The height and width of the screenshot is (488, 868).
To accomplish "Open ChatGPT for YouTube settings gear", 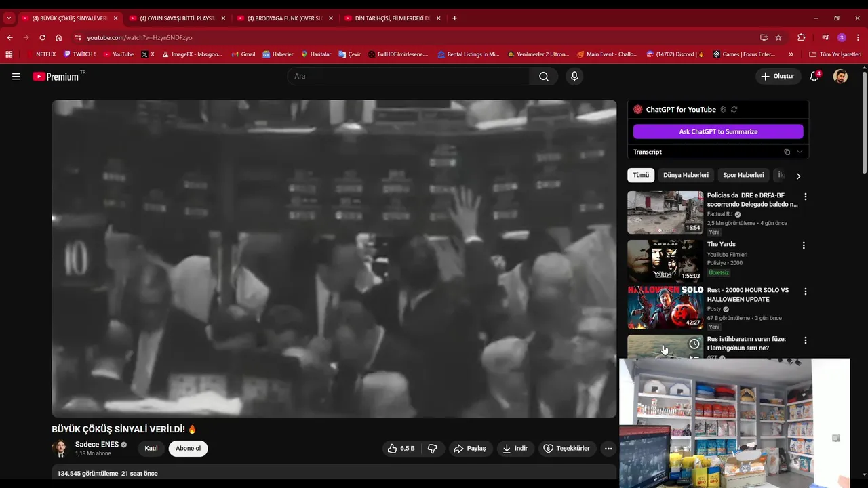I will 723,110.
